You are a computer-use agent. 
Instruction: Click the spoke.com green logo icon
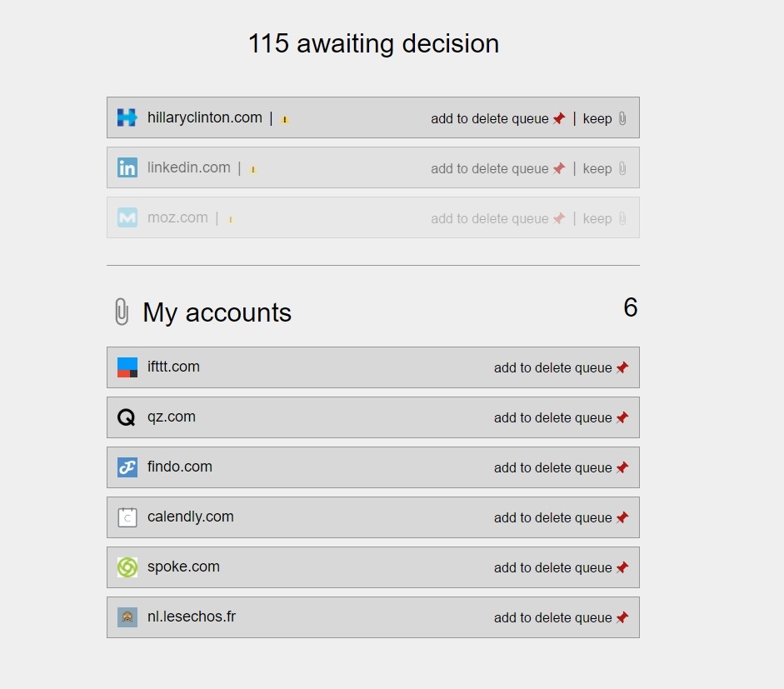(x=127, y=567)
